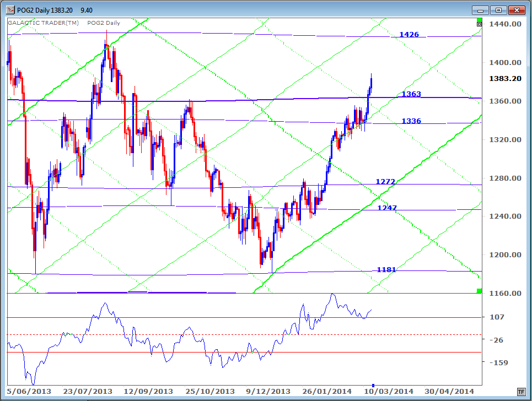Screen dimensions: 532x401
Task: Click the 1360.00 price axis value
Action: [x=505, y=101]
